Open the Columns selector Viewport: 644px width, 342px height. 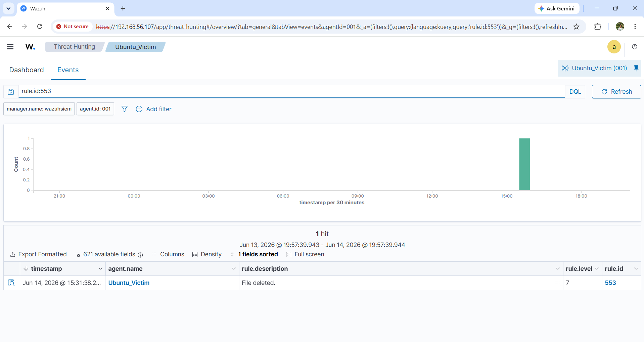[x=168, y=254]
